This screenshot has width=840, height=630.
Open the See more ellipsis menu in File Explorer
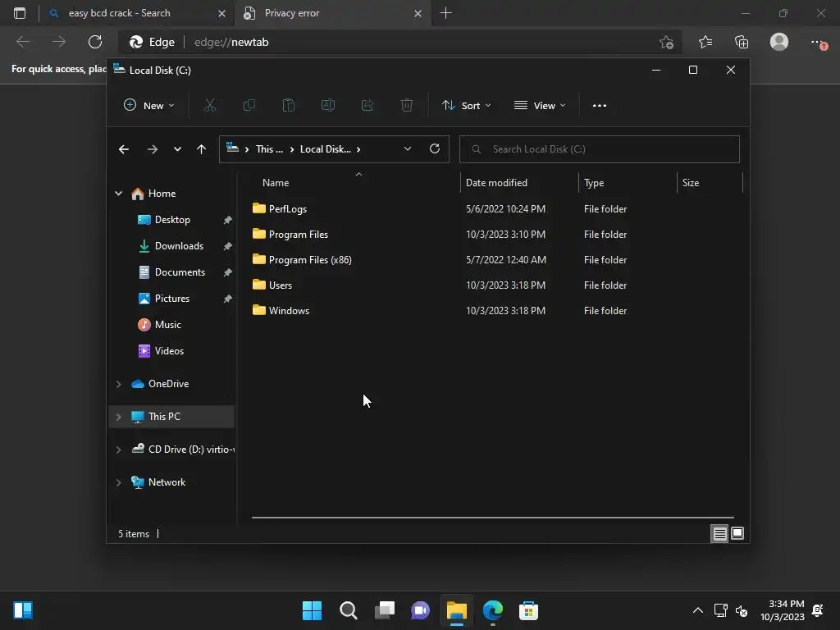pos(600,106)
